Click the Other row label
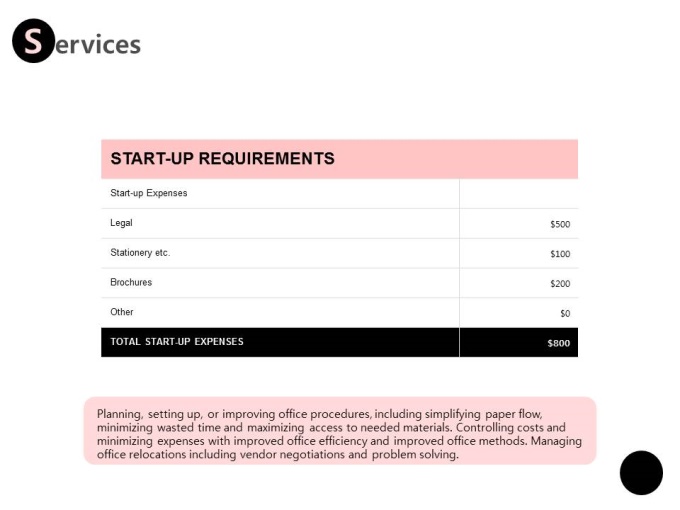This screenshot has width=680, height=510. pyautogui.click(x=121, y=312)
